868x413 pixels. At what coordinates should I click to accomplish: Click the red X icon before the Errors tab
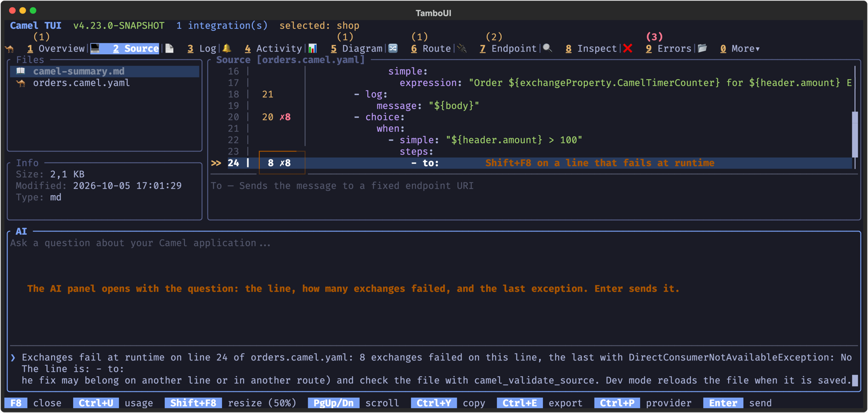628,48
